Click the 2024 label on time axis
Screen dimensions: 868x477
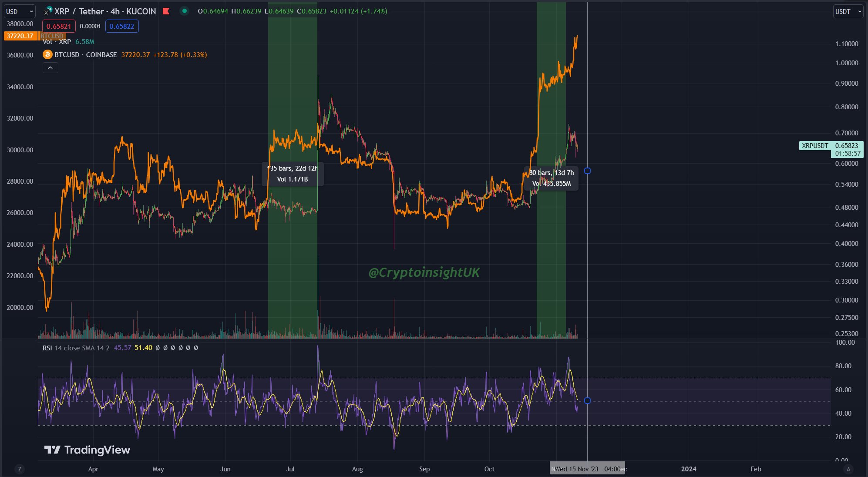pos(689,469)
